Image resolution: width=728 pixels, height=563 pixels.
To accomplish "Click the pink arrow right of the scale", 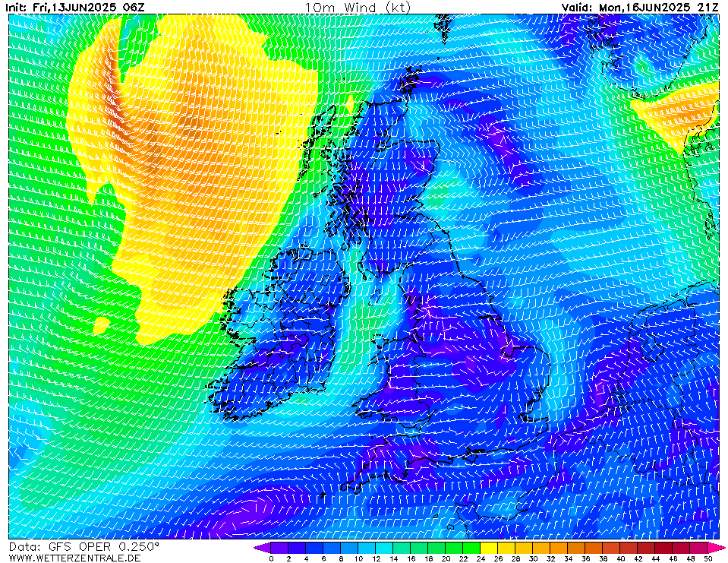I will (x=717, y=548).
